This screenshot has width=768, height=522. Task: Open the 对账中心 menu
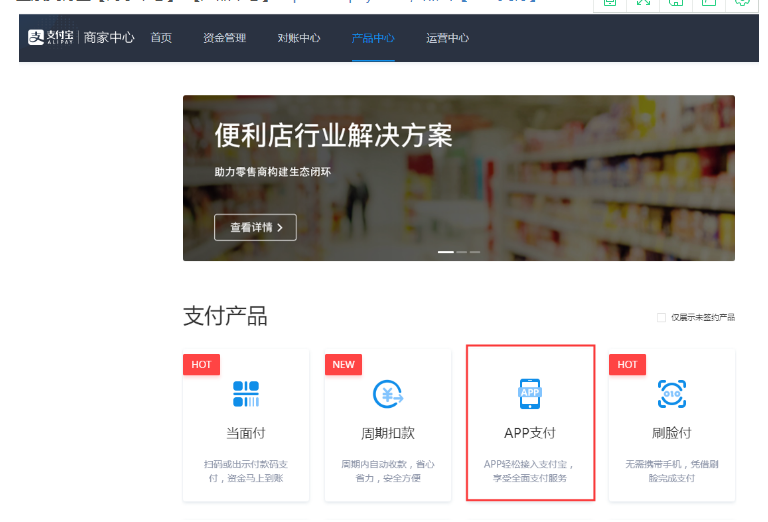[x=299, y=38]
